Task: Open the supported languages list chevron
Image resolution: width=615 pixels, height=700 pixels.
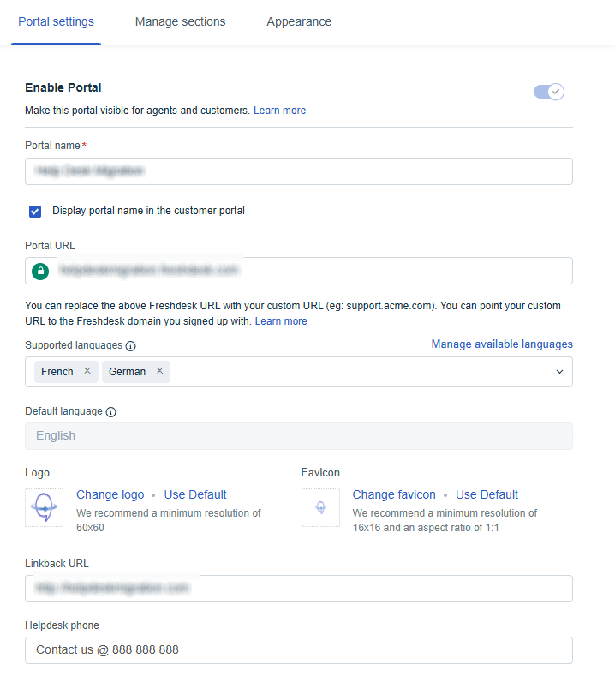Action: pyautogui.click(x=559, y=372)
